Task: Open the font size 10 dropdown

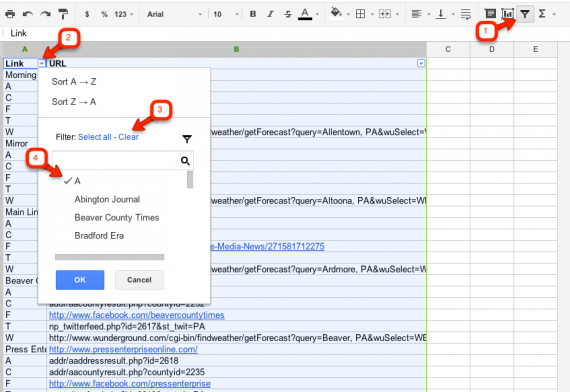Action: point(226,14)
